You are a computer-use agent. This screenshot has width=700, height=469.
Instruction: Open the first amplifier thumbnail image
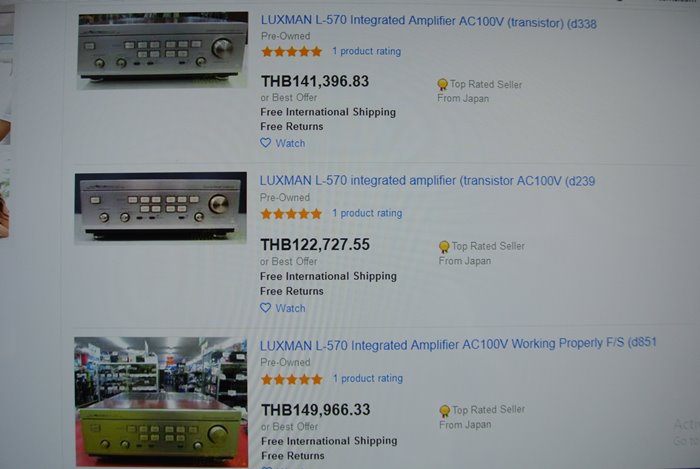(162, 50)
